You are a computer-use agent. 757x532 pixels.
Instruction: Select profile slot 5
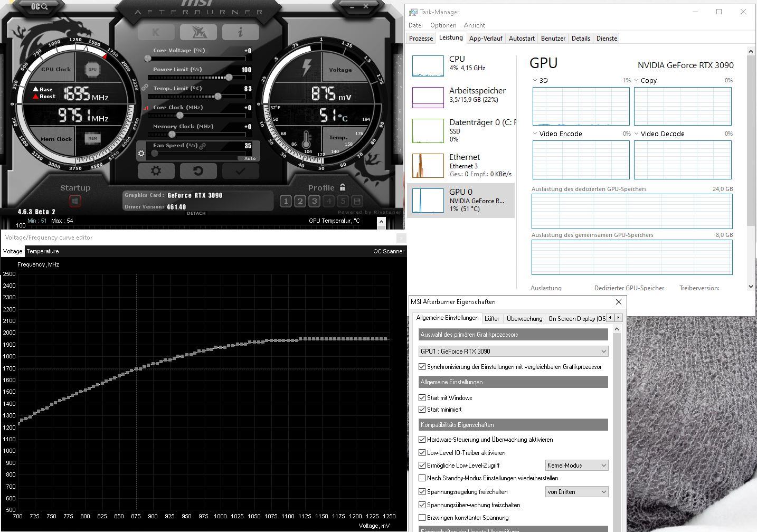tap(343, 201)
